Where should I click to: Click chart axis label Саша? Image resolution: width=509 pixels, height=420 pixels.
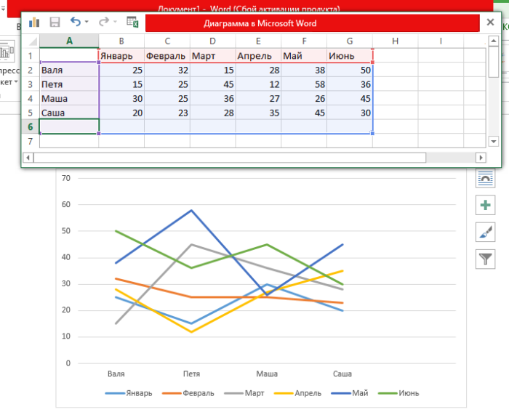pyautogui.click(x=342, y=374)
